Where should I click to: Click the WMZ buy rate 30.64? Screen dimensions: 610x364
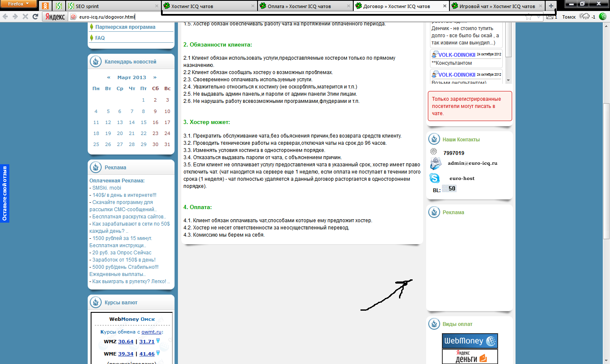(x=126, y=342)
